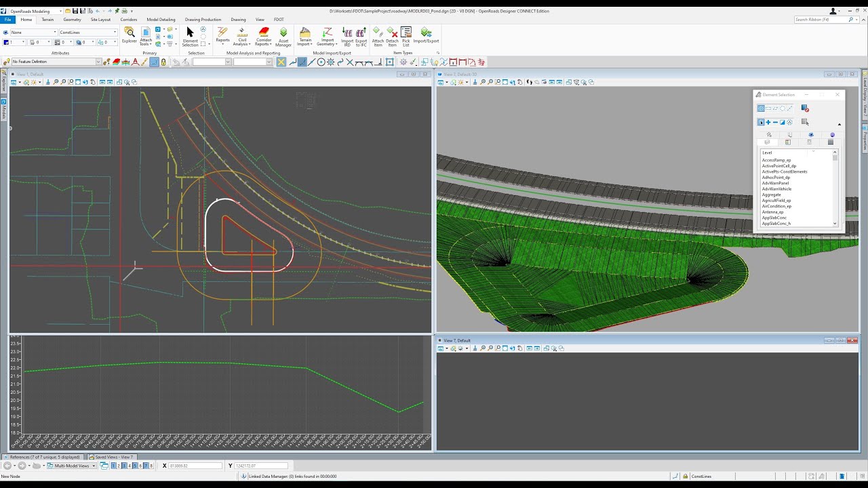Toggle view 3 button in view groups

pos(124,466)
